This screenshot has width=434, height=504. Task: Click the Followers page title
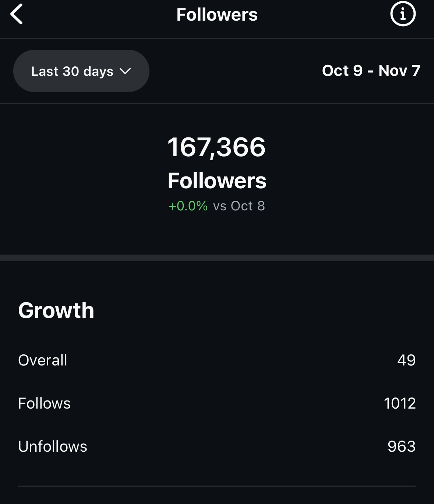217,15
